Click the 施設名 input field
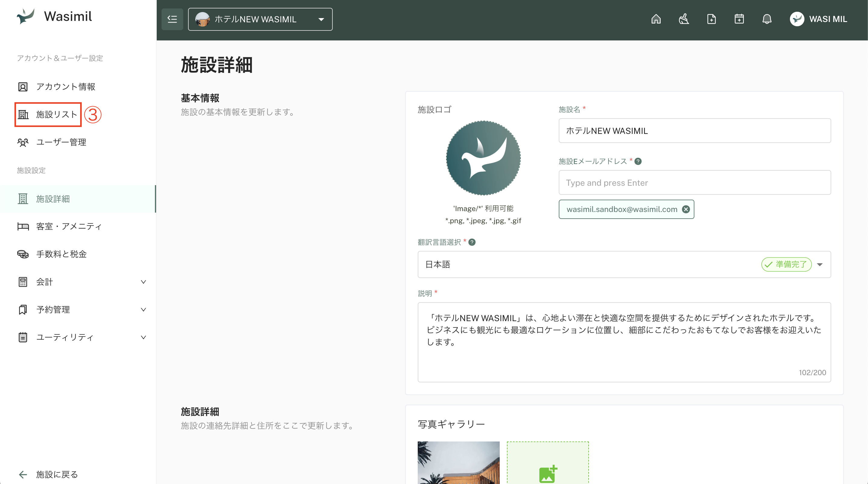 [x=694, y=131]
